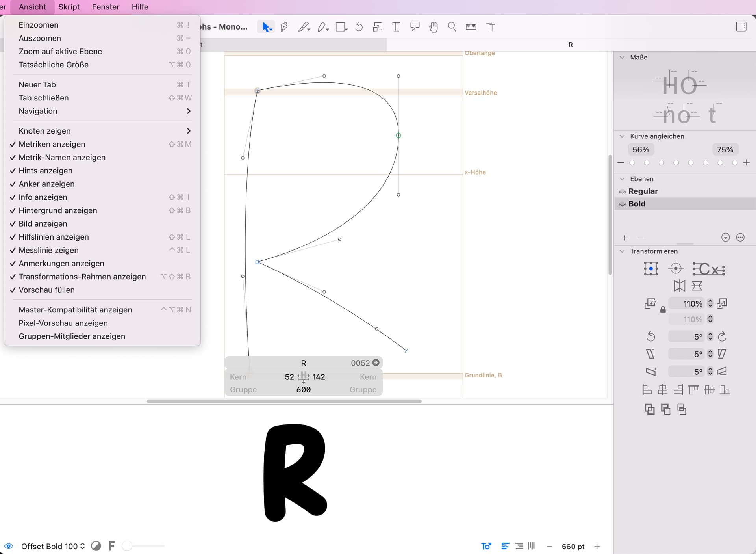
Task: Select the Annotation speech bubble tool
Action: point(415,27)
